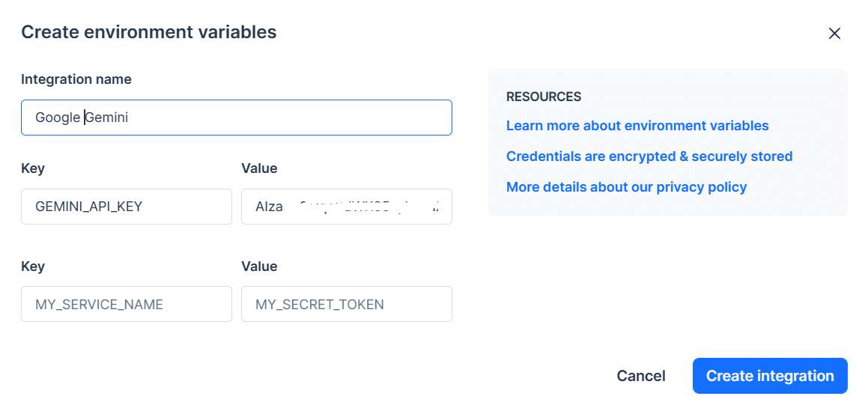Focus the GEMINI_API_KEY key field
The height and width of the screenshot is (405, 868).
point(126,207)
